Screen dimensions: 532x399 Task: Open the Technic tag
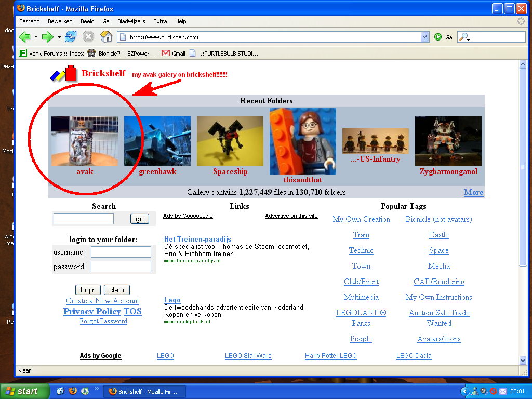[x=361, y=250]
